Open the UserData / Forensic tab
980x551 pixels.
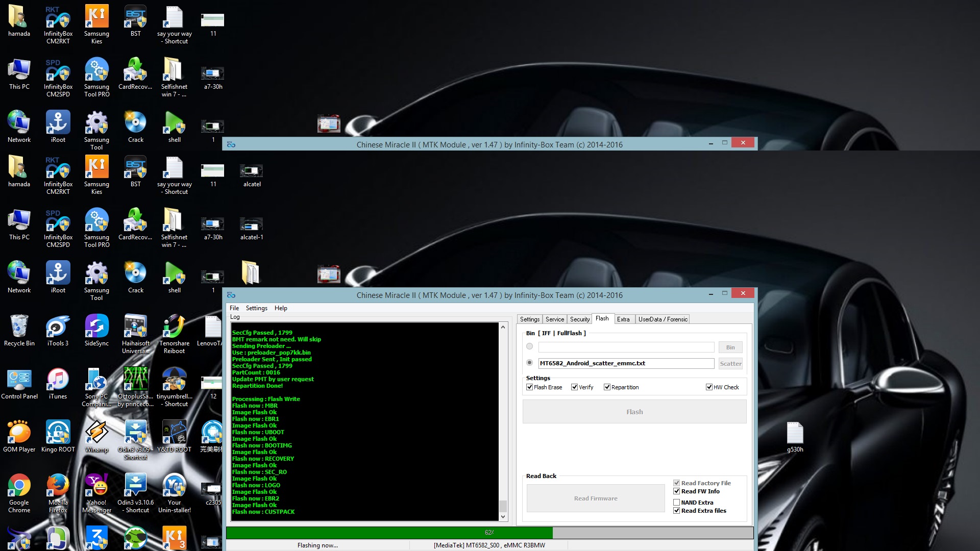click(663, 319)
